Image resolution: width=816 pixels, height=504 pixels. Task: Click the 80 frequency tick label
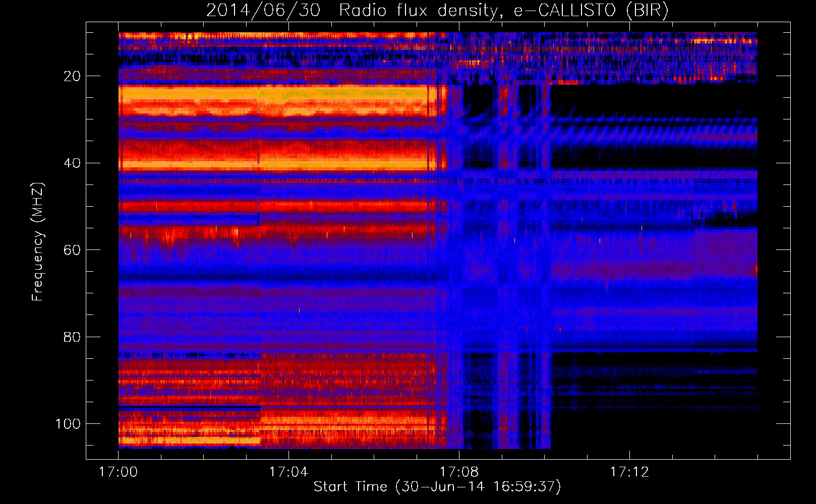click(x=72, y=337)
